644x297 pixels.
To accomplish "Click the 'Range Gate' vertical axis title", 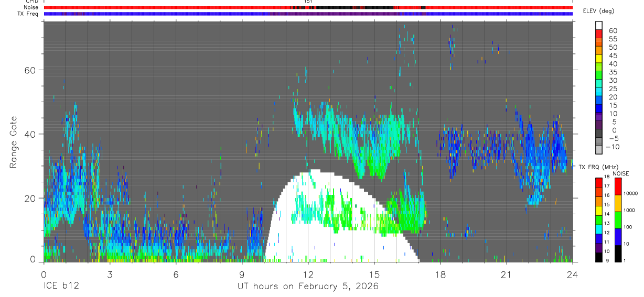I will pyautogui.click(x=14, y=143).
